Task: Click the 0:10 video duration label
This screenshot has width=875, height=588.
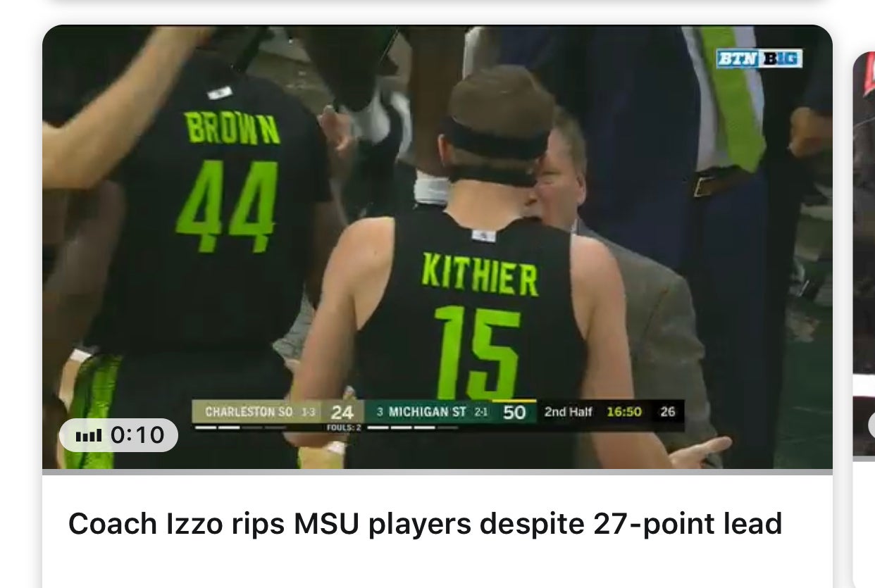Action: (x=138, y=435)
